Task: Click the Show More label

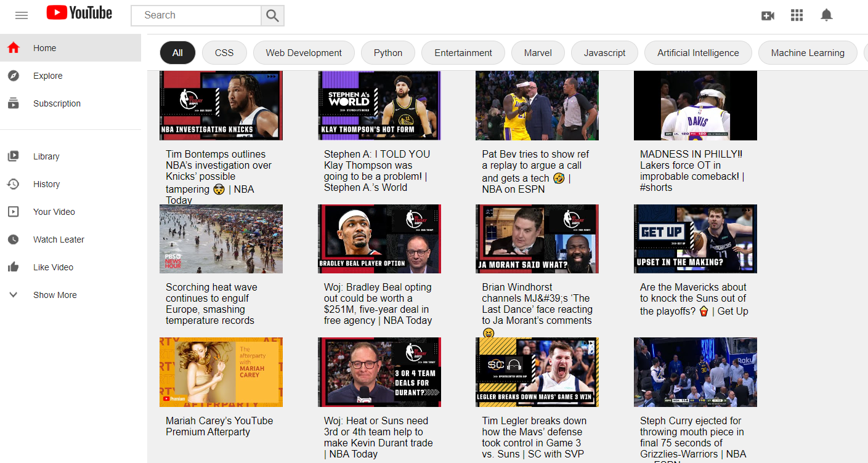Action: coord(55,295)
